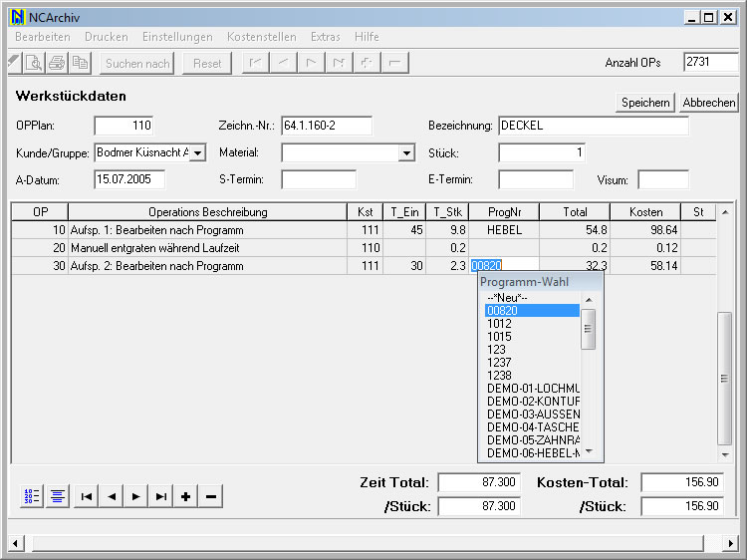Click disabled next-record toolbar arrow

point(311,63)
